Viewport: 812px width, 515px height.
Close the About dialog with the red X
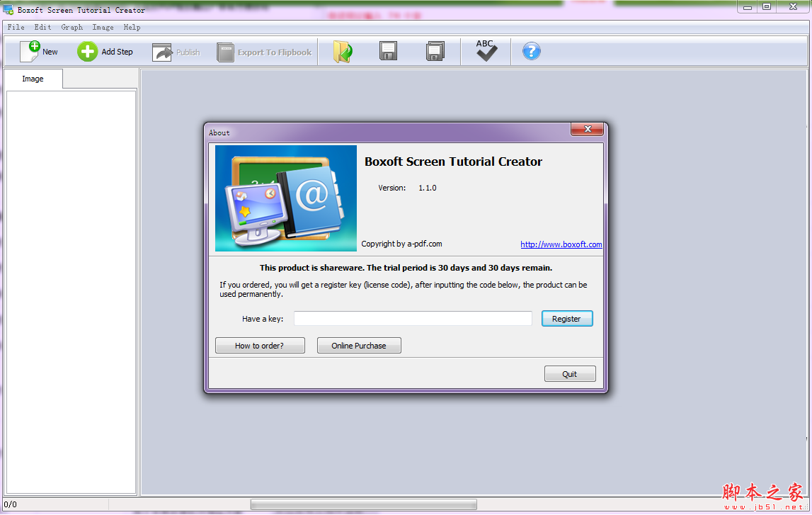point(588,129)
